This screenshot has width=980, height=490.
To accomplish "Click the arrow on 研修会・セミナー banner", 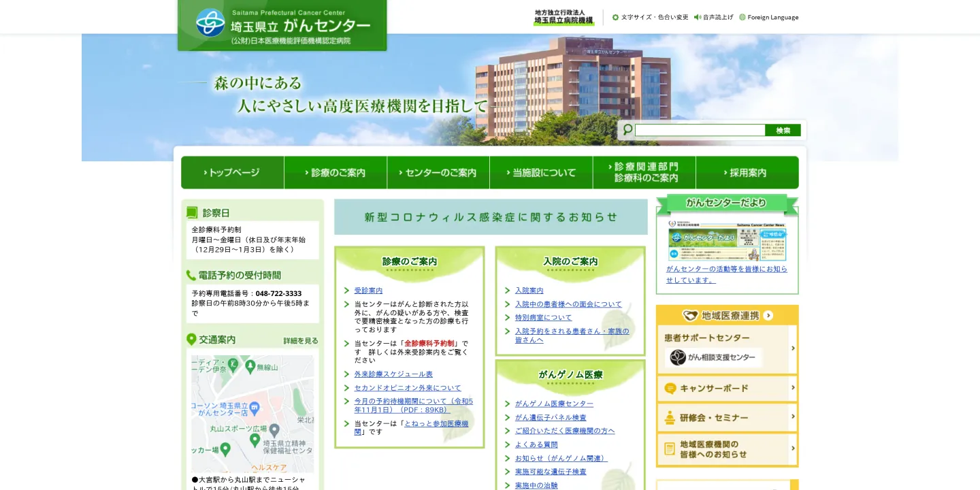I will pyautogui.click(x=793, y=416).
